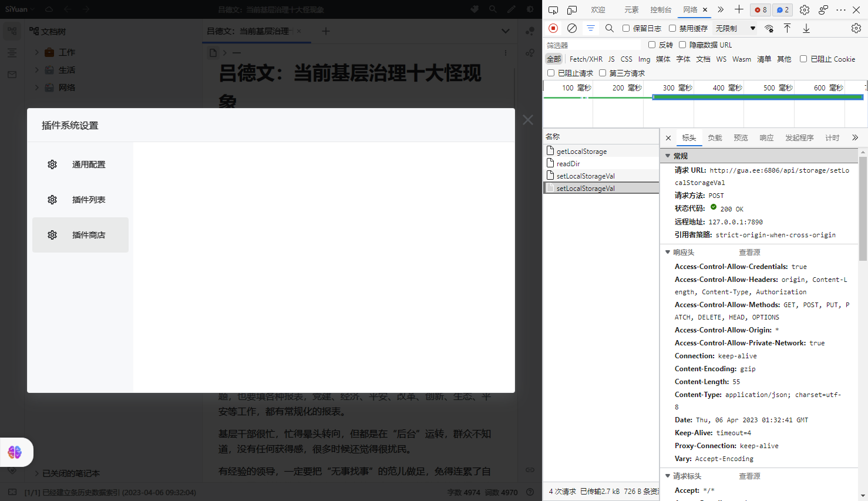The height and width of the screenshot is (501, 868).
Task: Toggle the device emulation mode icon
Action: tap(571, 10)
